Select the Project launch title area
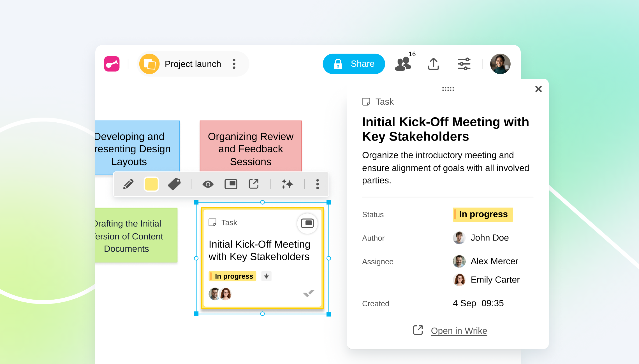639x364 pixels. 193,64
